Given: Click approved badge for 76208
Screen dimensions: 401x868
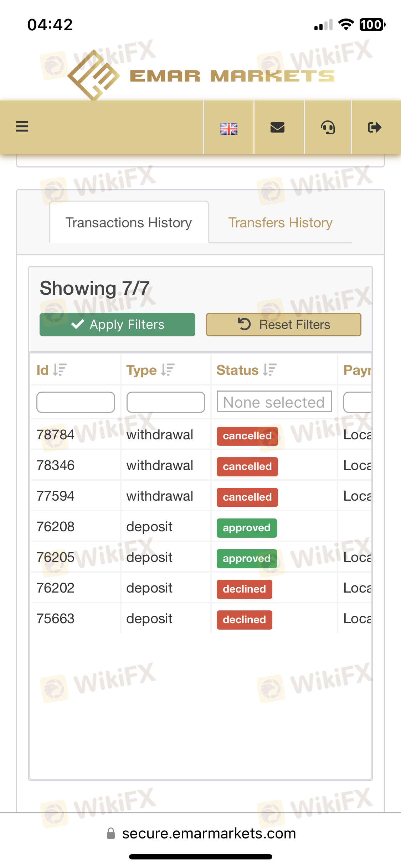Looking at the screenshot, I should 247,528.
